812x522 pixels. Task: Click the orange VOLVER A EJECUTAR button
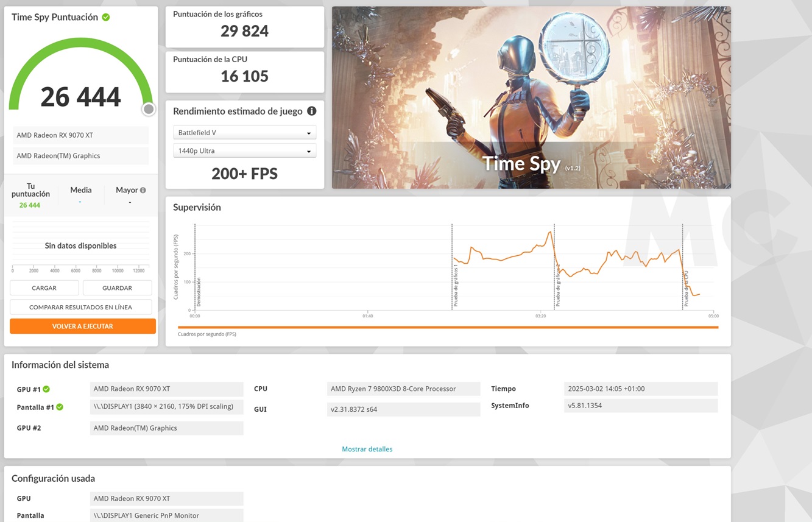[82, 326]
